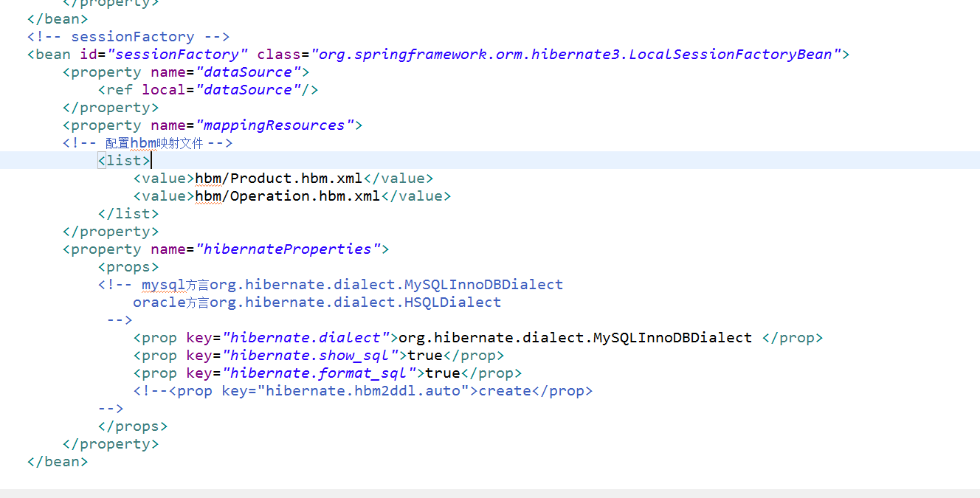980x498 pixels.
Task: Click the "hibernateProperties" property name
Action: tap(287, 249)
